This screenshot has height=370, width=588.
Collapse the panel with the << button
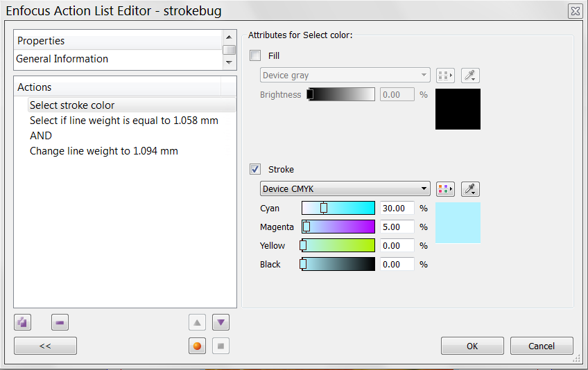click(45, 346)
